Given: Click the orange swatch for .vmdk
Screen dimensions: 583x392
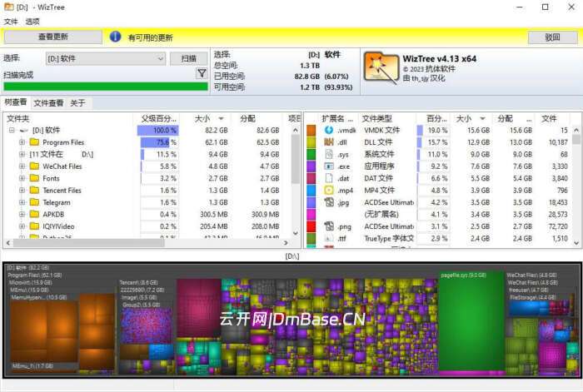Looking at the screenshot, I should click(x=311, y=130).
